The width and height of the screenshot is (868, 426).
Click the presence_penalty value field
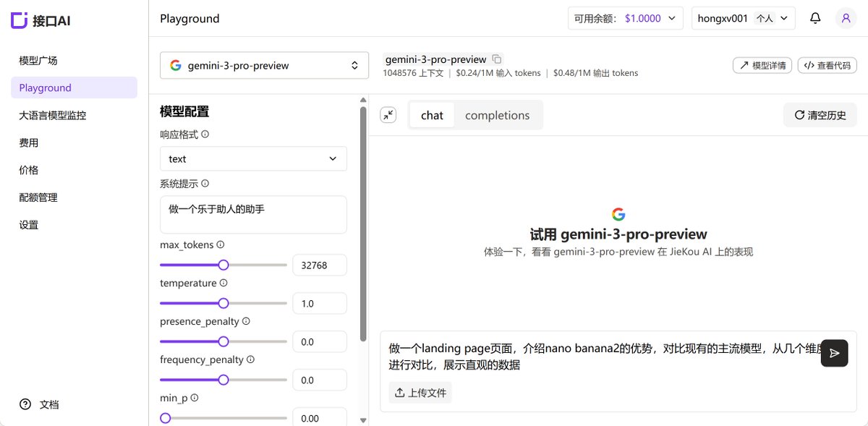click(320, 342)
